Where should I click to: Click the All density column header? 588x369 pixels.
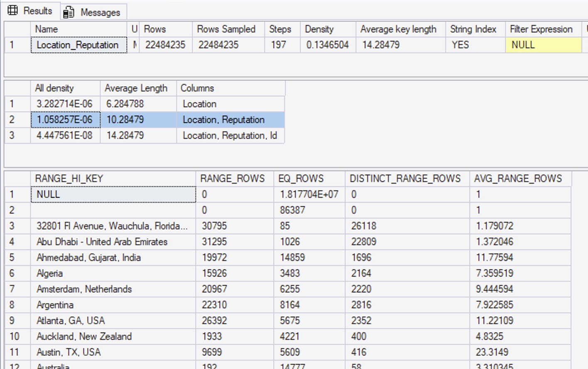(x=54, y=88)
